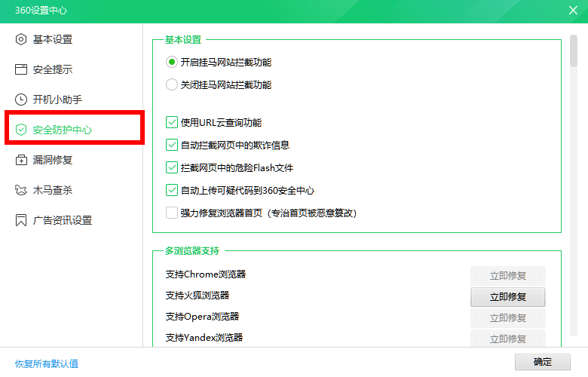Click 立即修复 for 支持Opera浏览器
Viewport: 588px width, 377px height.
click(508, 317)
